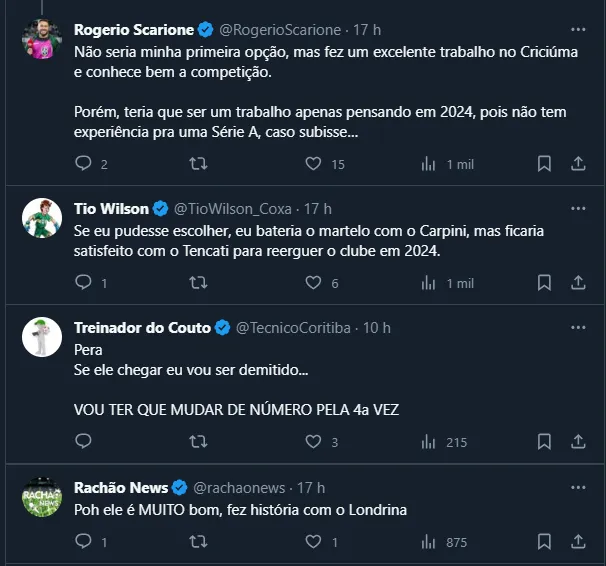Reply to Treinador do Couto's tweet
This screenshot has width=606, height=566.
click(84, 441)
